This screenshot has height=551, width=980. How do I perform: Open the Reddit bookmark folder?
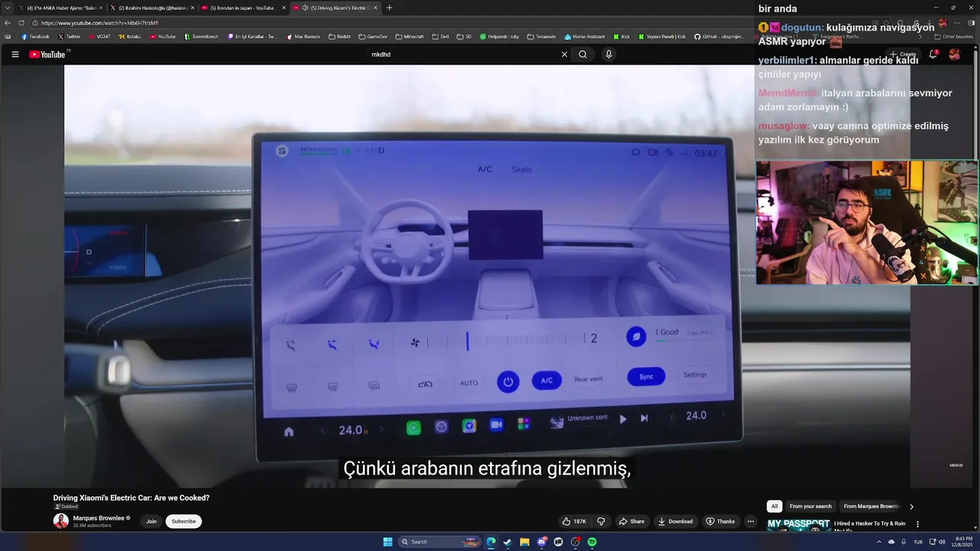tap(339, 36)
